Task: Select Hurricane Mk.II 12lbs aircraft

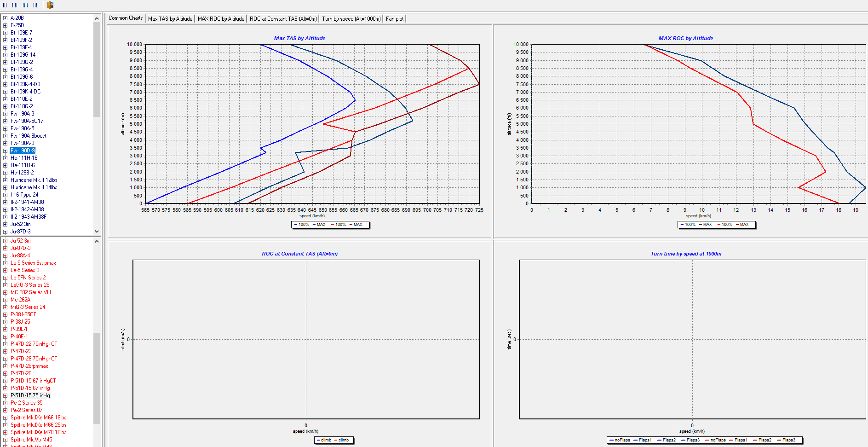Action: [34, 180]
